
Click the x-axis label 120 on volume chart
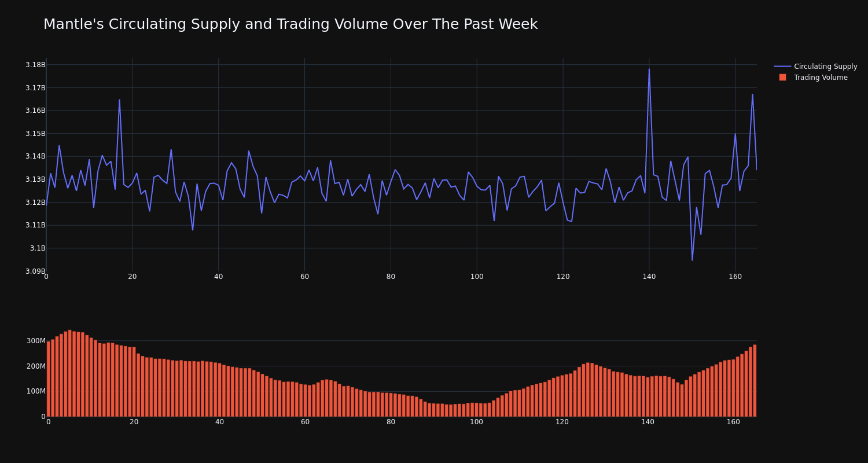pyautogui.click(x=562, y=422)
